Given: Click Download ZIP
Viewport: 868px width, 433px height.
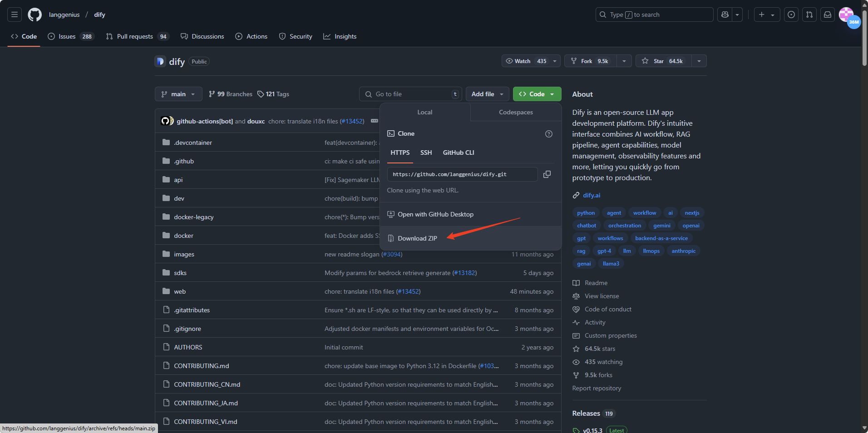Looking at the screenshot, I should [471, 238].
